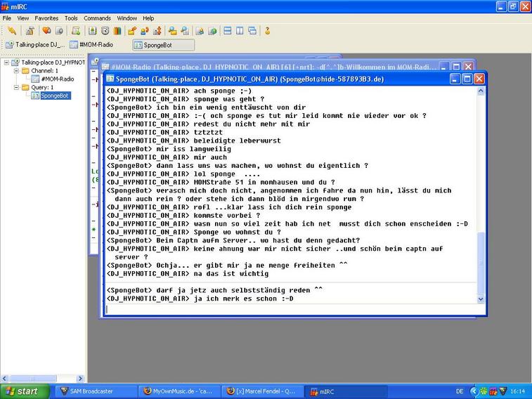Open the Favorites menu
Viewport: 532px width, 399px height.
click(x=47, y=18)
